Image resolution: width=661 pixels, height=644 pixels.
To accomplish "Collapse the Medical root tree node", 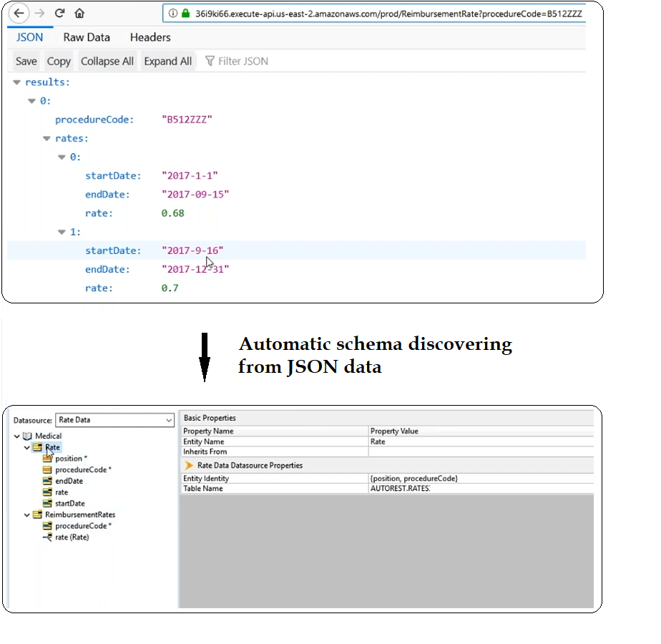I will pos(17,436).
